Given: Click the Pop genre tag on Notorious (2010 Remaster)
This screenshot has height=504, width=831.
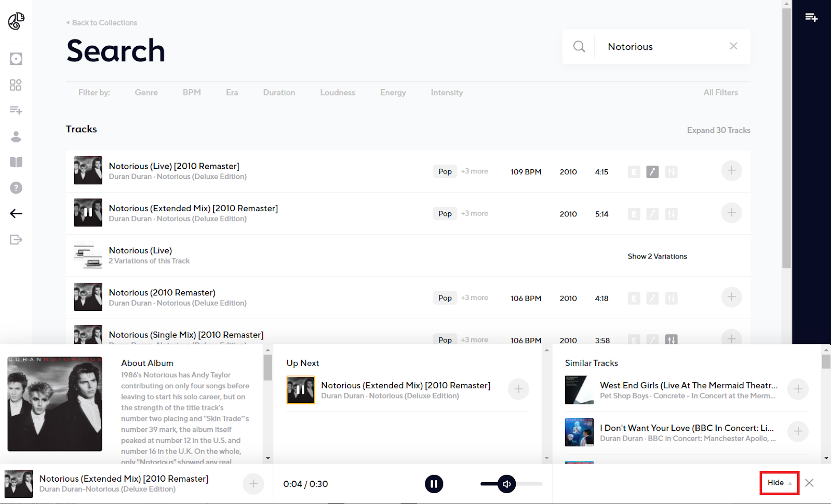Looking at the screenshot, I should tap(445, 298).
